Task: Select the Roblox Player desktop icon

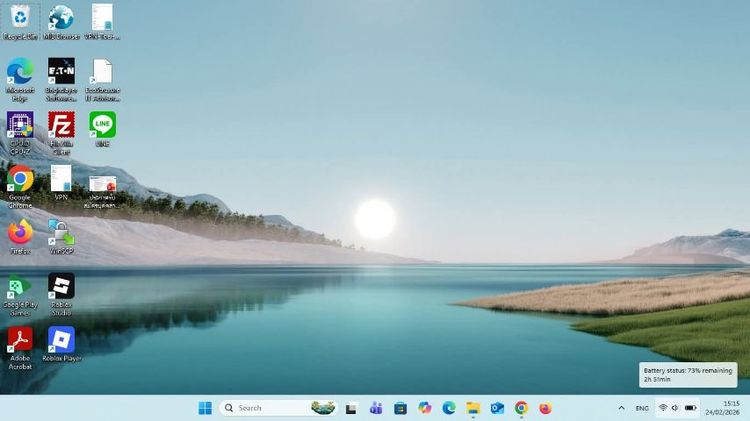Action: [61, 341]
